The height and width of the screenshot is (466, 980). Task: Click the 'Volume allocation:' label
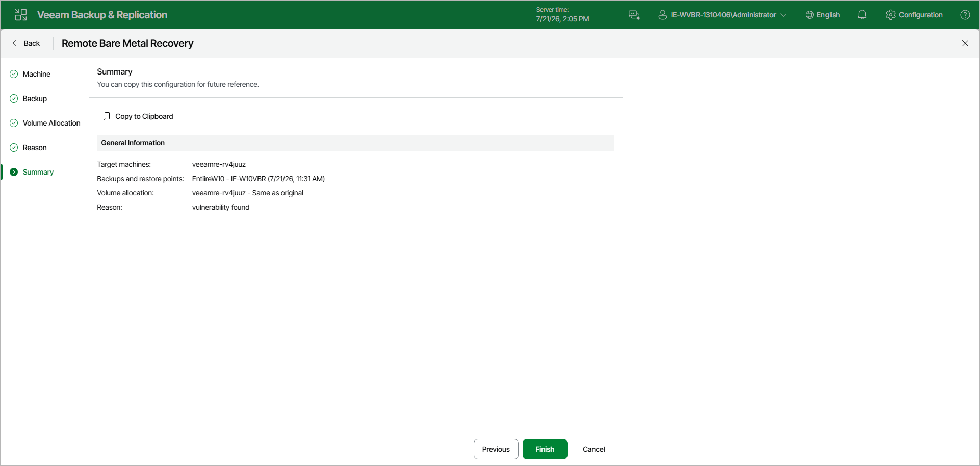(125, 193)
